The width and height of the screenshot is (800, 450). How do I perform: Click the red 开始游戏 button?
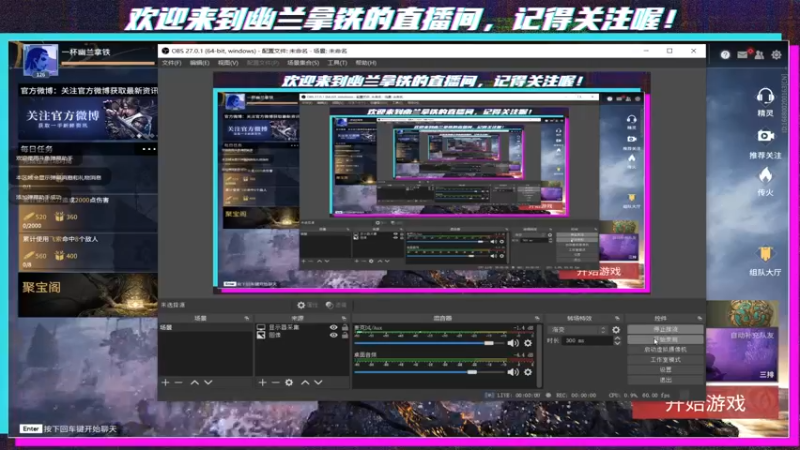coord(706,404)
